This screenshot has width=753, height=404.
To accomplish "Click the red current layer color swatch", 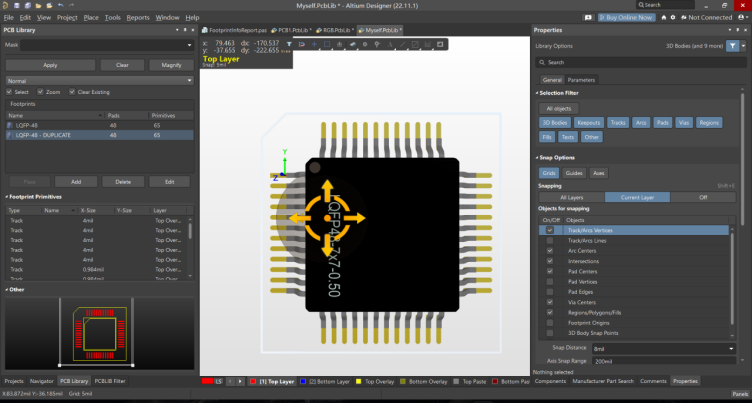I will click(207, 381).
